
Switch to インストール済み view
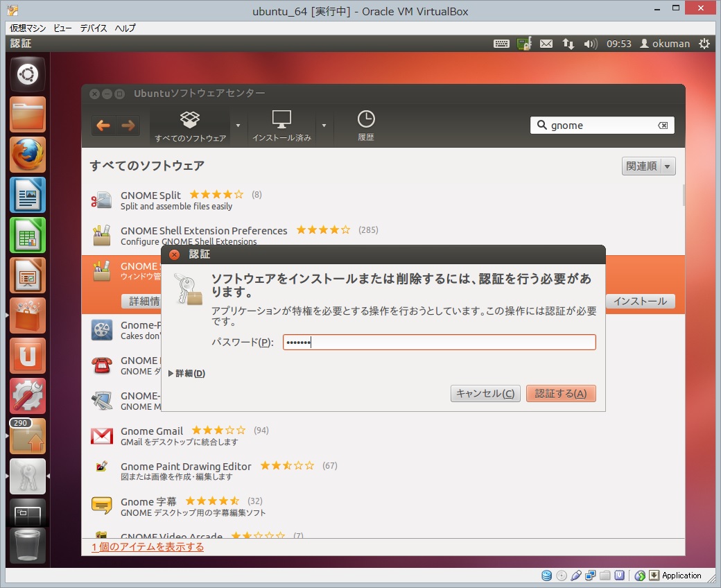pos(281,126)
